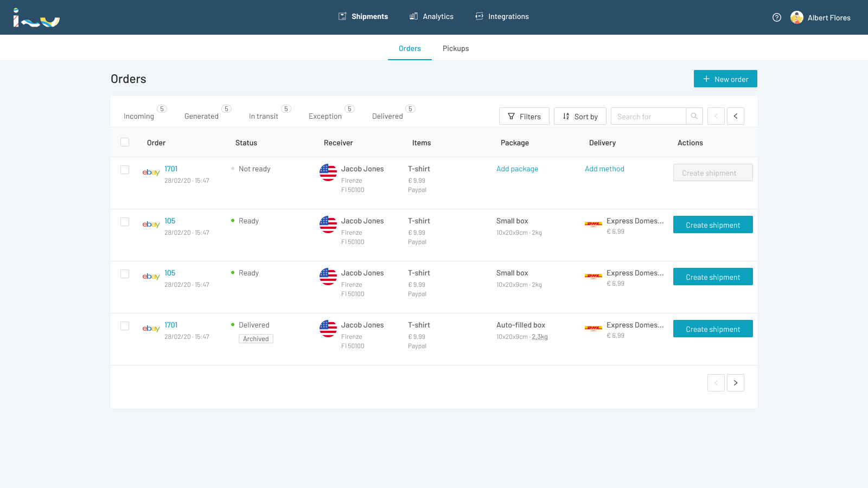Click the app logo in header
This screenshot has height=488, width=868.
(x=36, y=18)
